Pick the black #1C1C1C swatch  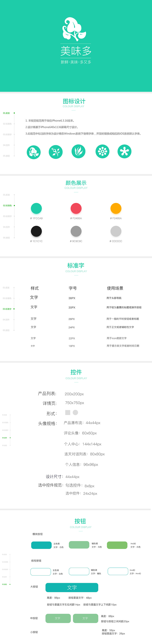[x=36, y=231]
